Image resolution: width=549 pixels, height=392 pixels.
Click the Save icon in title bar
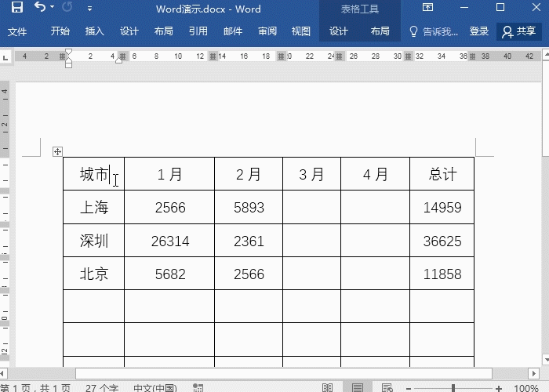16,7
